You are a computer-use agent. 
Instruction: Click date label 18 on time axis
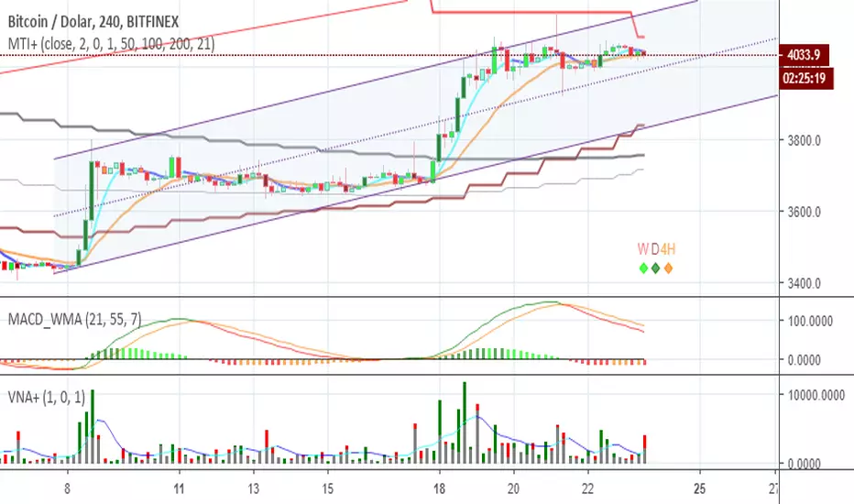tap(439, 488)
